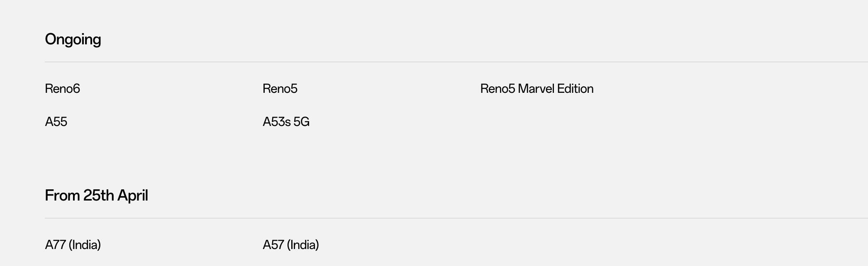Click A53s in the Ongoing list

pyautogui.click(x=277, y=122)
